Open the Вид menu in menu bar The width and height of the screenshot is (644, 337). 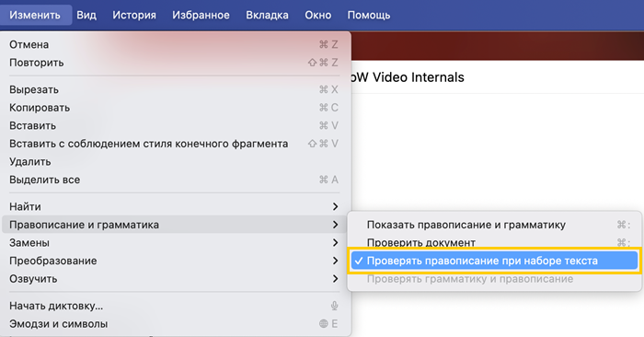click(86, 16)
